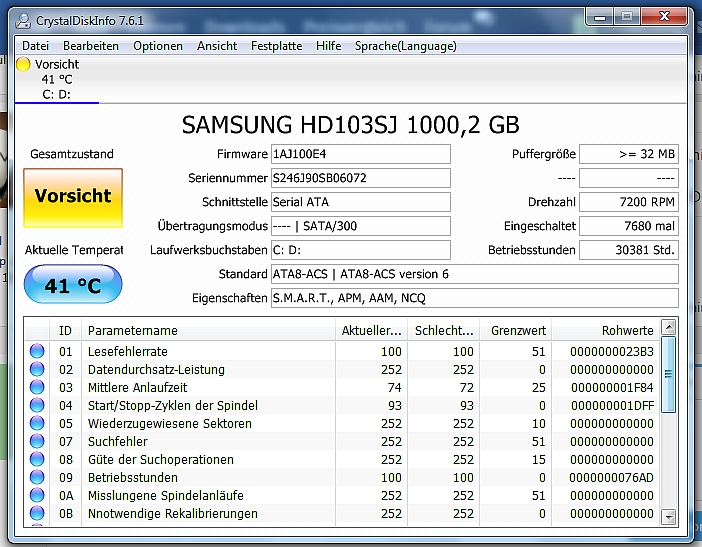The image size is (702, 547).
Task: Click the ID column header
Action: point(65,331)
